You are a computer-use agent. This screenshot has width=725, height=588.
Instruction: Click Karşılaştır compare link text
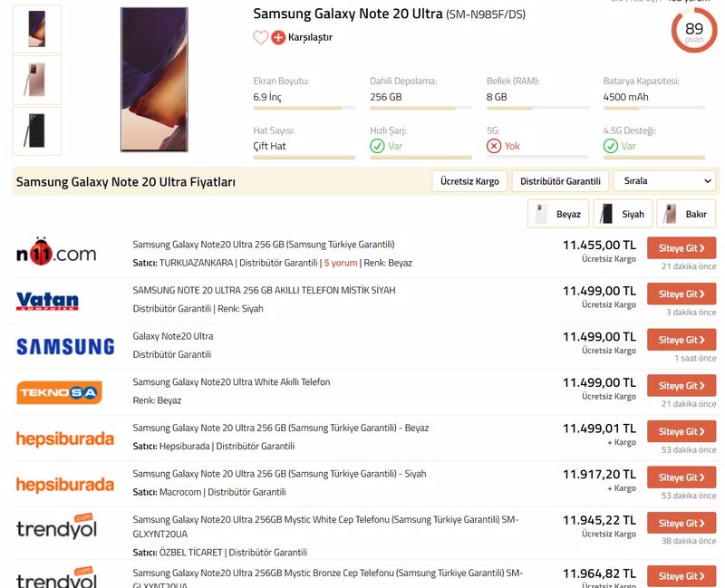pyautogui.click(x=310, y=37)
